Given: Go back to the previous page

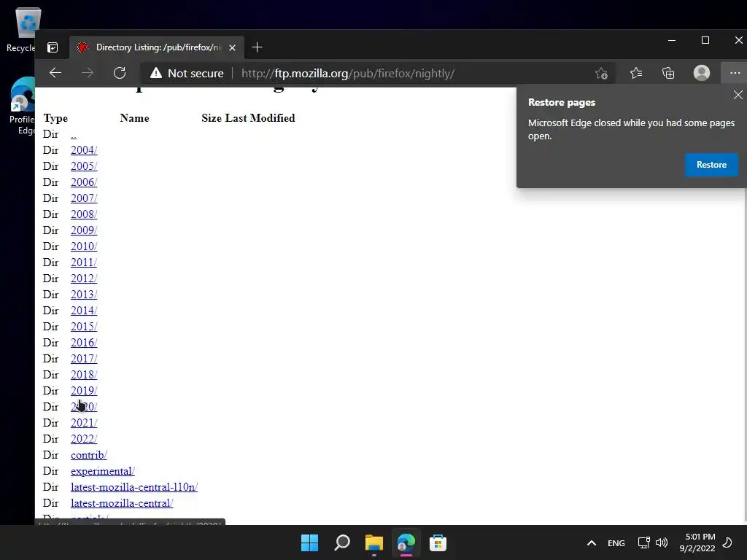Looking at the screenshot, I should pyautogui.click(x=55, y=73).
